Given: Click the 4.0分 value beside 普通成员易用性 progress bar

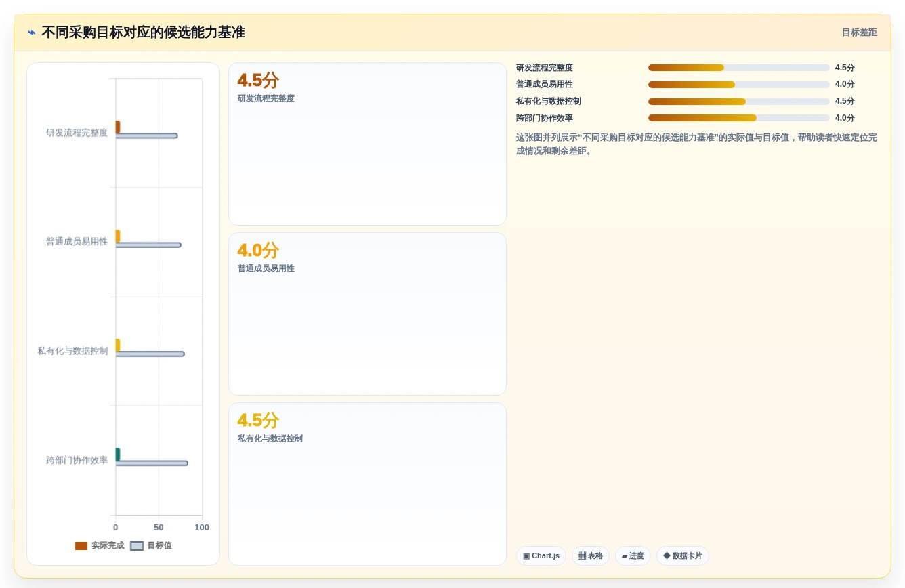Looking at the screenshot, I should [x=845, y=85].
